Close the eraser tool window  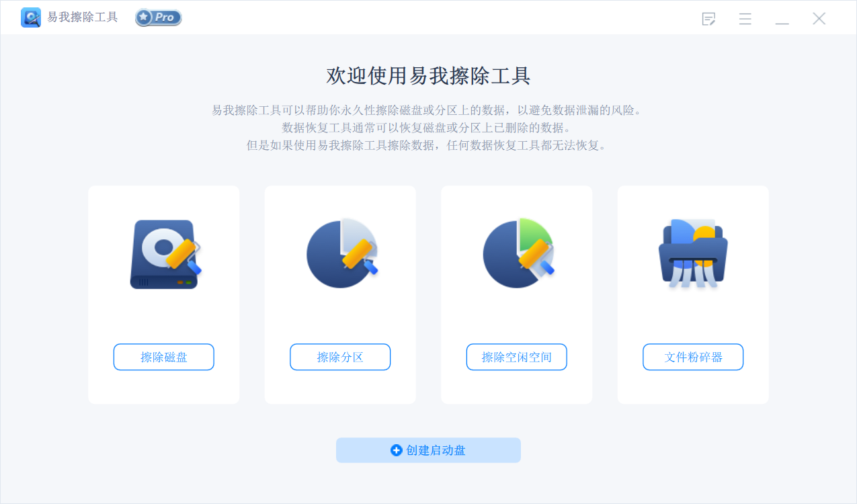pos(819,19)
